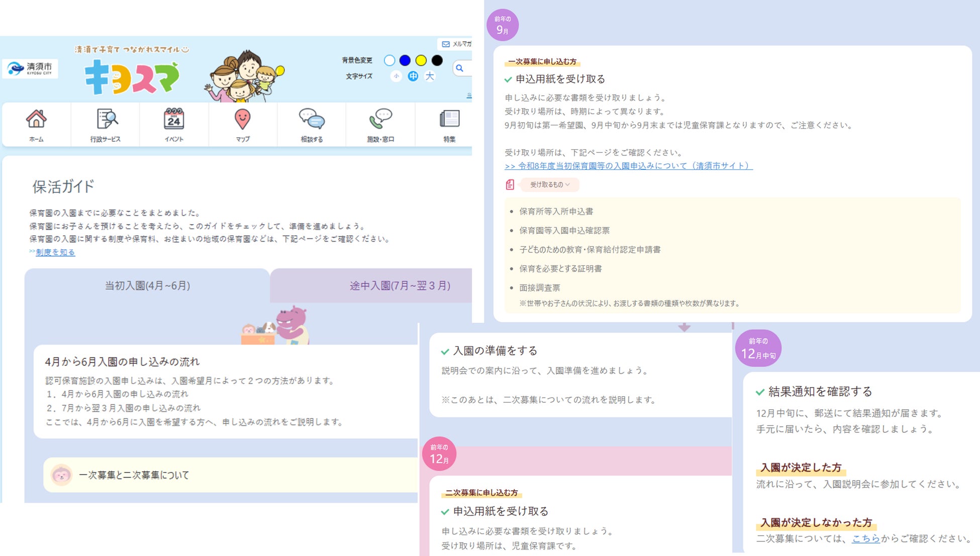Click the search magnifier icon
Screen dimensions: 980x556
459,68
